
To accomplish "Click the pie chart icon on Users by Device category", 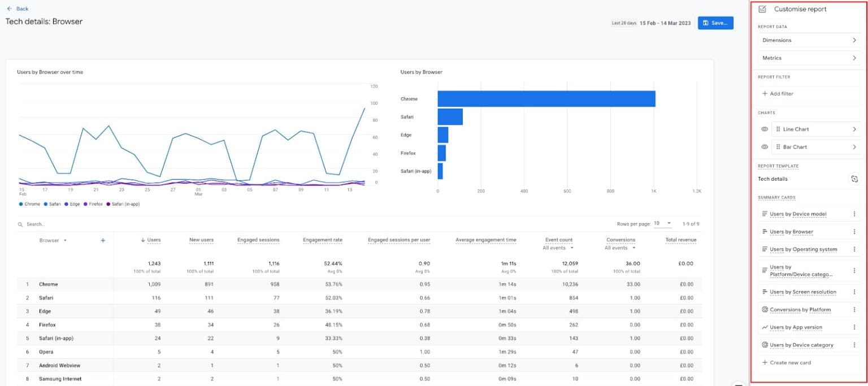I will point(765,345).
